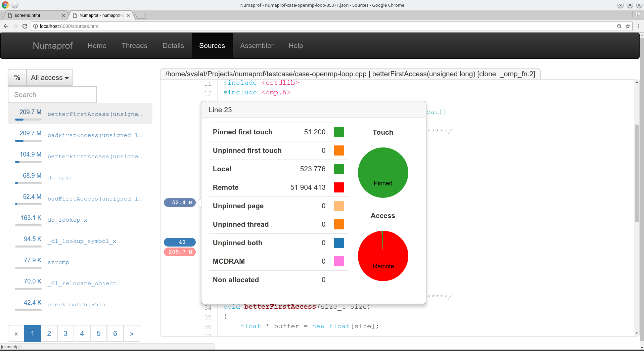Go to next page with » arrow
Image resolution: width=644 pixels, height=351 pixels.
(x=132, y=334)
